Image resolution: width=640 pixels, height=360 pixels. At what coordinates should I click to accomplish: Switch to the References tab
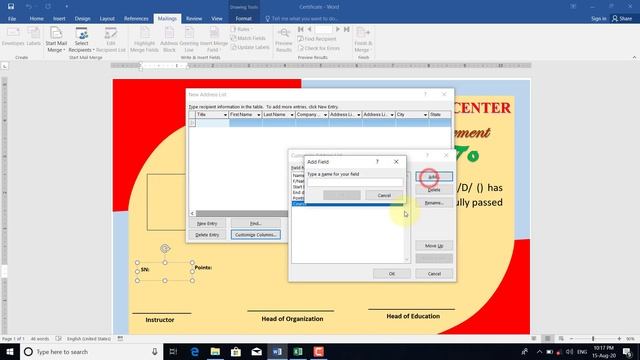point(136,19)
